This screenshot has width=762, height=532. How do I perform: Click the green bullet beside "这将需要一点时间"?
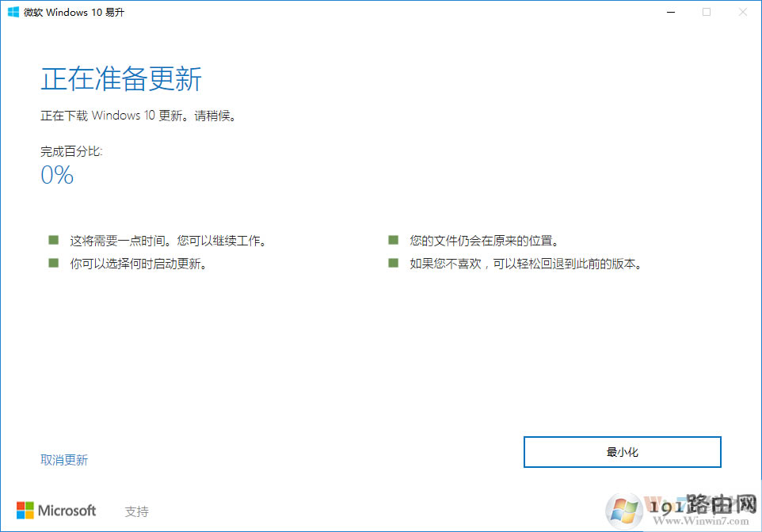53,240
